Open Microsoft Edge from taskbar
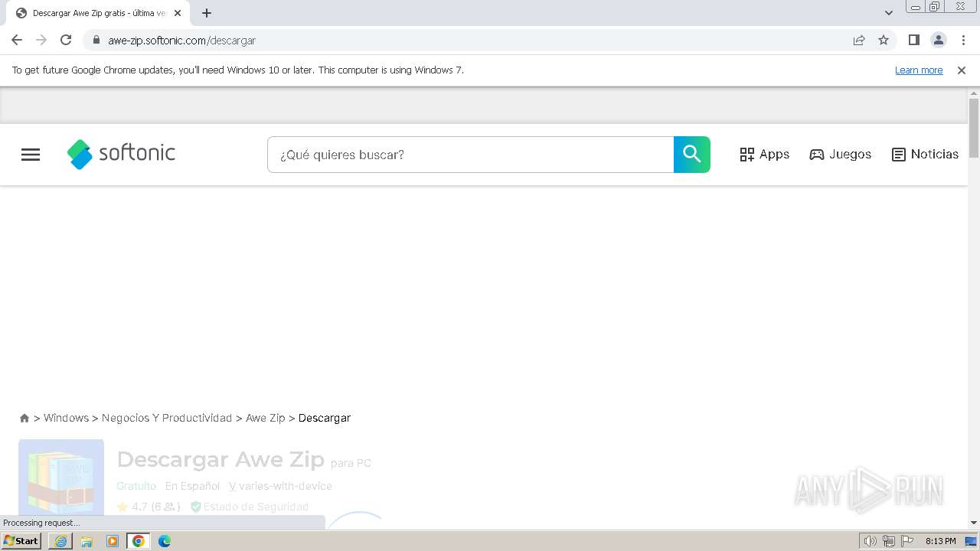 tap(165, 541)
